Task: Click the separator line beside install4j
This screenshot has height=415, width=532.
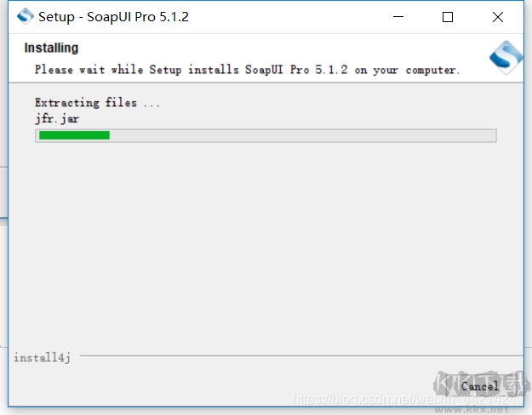Action: pyautogui.click(x=298, y=356)
